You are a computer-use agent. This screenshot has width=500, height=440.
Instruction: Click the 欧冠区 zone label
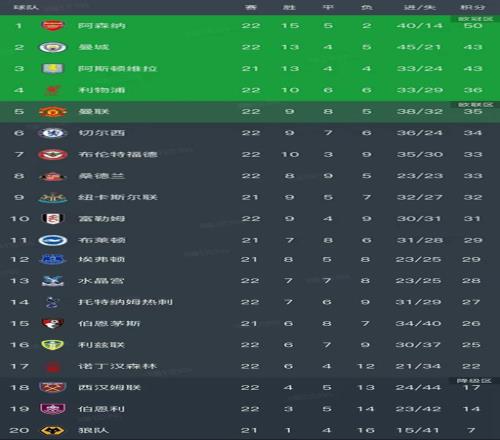pyautogui.click(x=475, y=19)
